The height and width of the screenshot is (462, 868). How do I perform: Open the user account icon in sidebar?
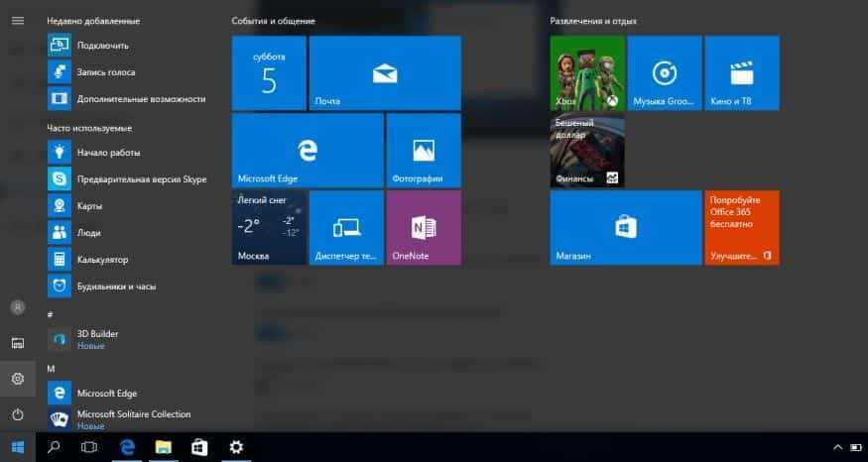click(x=18, y=307)
